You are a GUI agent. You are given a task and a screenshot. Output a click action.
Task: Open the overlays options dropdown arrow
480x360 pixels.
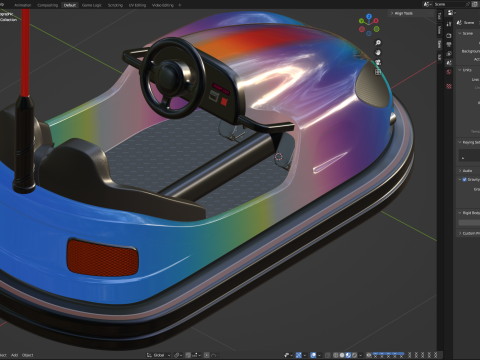(319, 355)
